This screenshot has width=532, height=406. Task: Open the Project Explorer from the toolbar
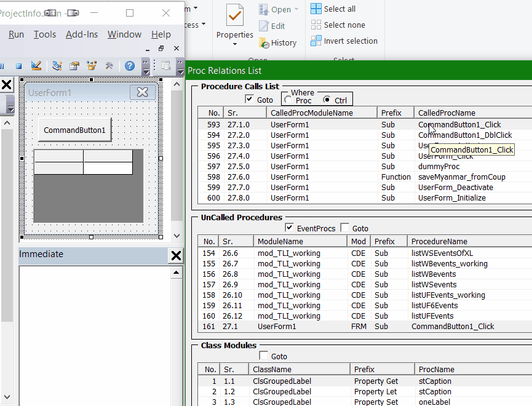(x=55, y=66)
